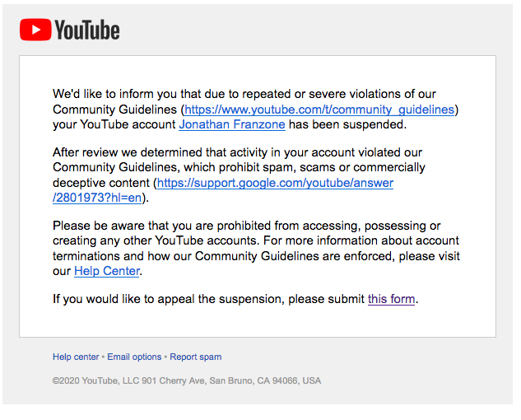Screen dimensions: 521x420
Task: Open the Jonathan Franzone account link
Action: coord(232,124)
